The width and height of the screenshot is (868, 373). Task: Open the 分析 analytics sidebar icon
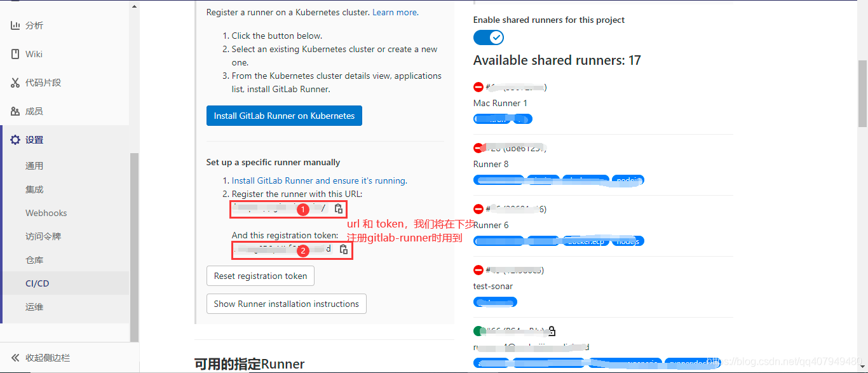(15, 25)
